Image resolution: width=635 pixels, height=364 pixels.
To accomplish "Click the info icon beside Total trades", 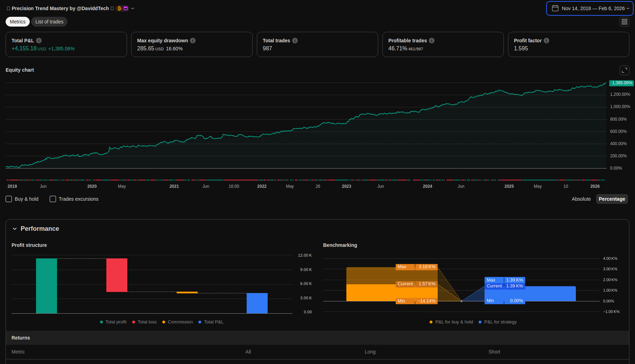I will 295,41.
